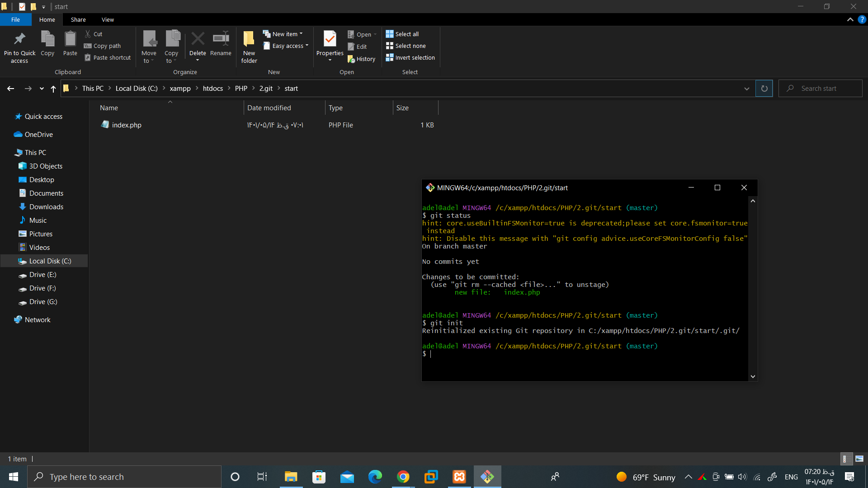
Task: Open the File menu tab
Action: click(x=15, y=19)
